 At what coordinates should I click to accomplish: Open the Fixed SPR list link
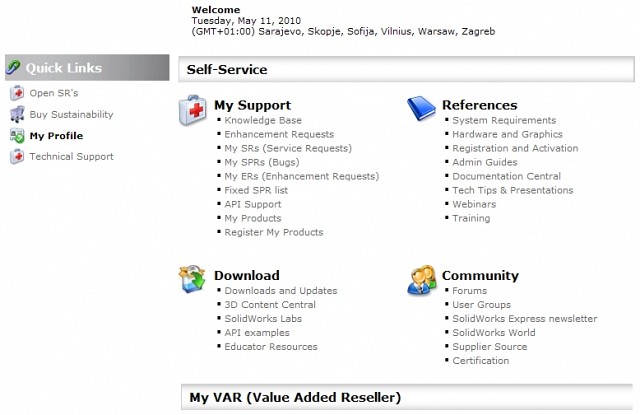point(256,190)
